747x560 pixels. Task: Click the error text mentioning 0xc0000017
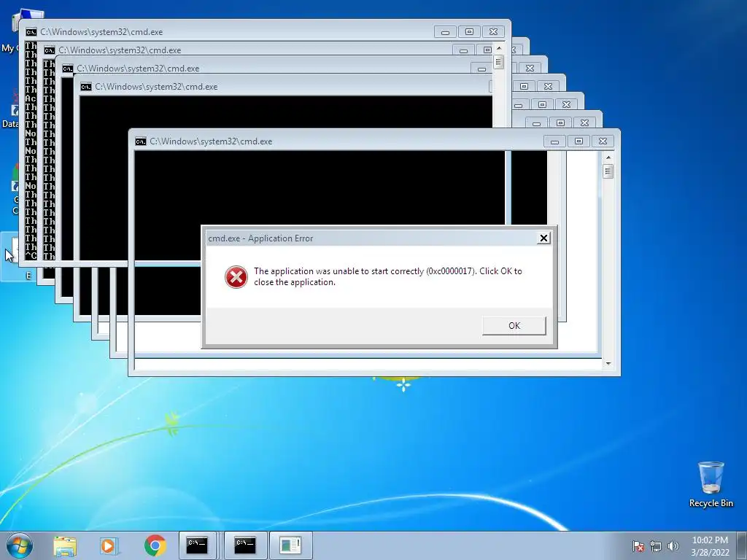coord(388,276)
